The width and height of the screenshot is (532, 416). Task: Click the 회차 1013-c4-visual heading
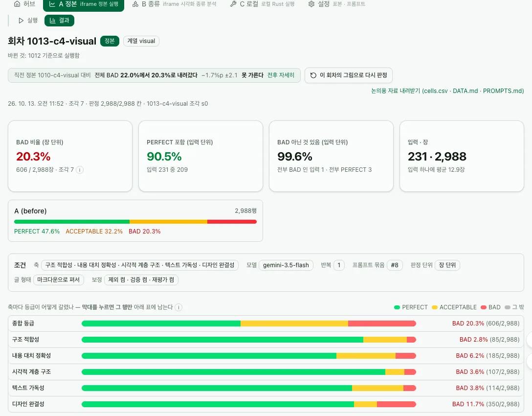(52, 41)
